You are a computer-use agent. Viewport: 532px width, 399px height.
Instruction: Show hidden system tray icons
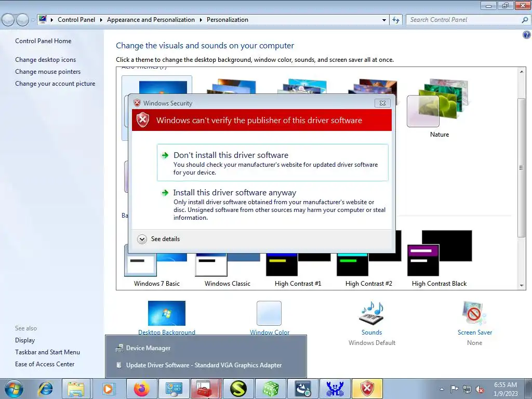(x=442, y=389)
